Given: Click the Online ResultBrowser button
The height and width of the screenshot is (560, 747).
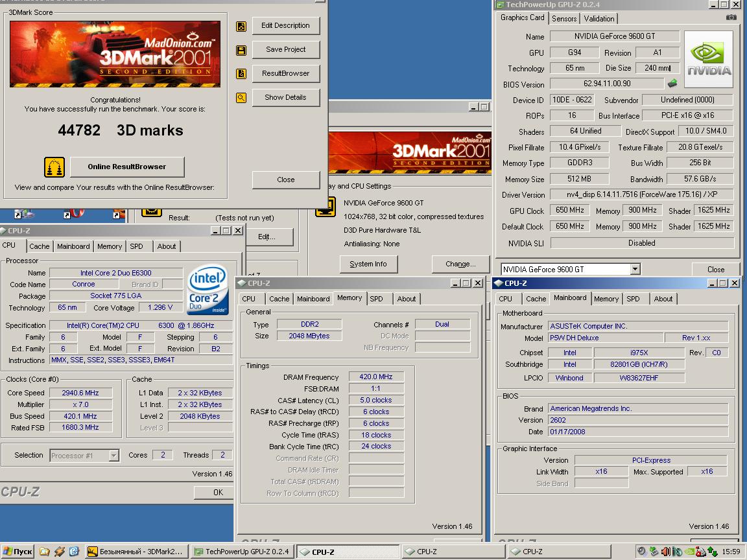Looking at the screenshot, I should point(126,167).
